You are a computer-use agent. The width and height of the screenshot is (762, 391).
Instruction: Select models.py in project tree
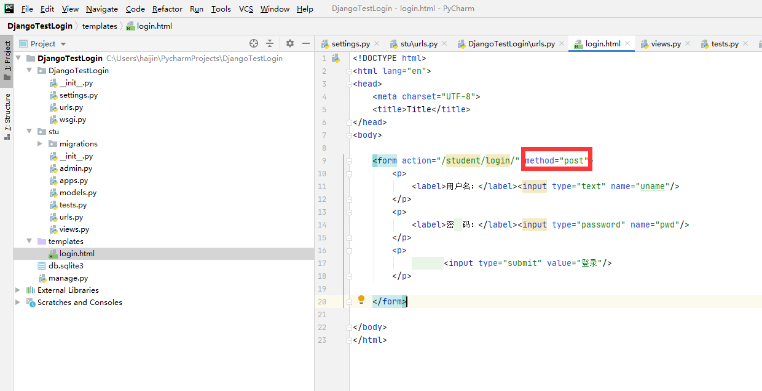pos(78,193)
